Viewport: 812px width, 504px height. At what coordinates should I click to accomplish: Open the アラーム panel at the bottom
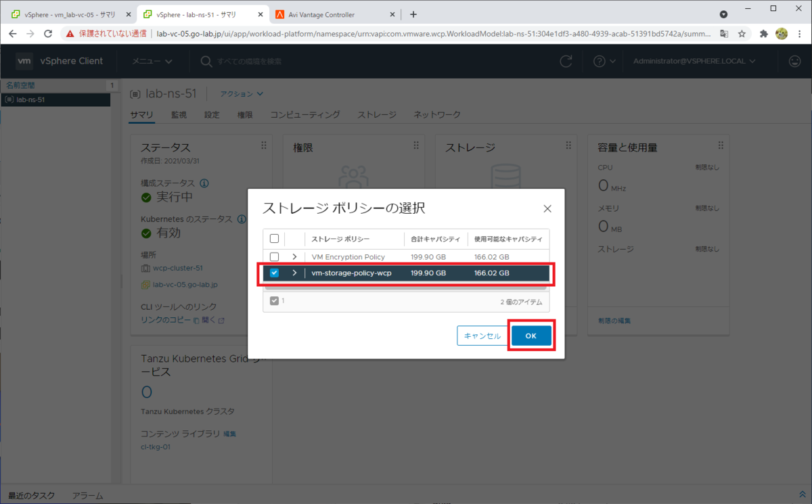tap(87, 495)
